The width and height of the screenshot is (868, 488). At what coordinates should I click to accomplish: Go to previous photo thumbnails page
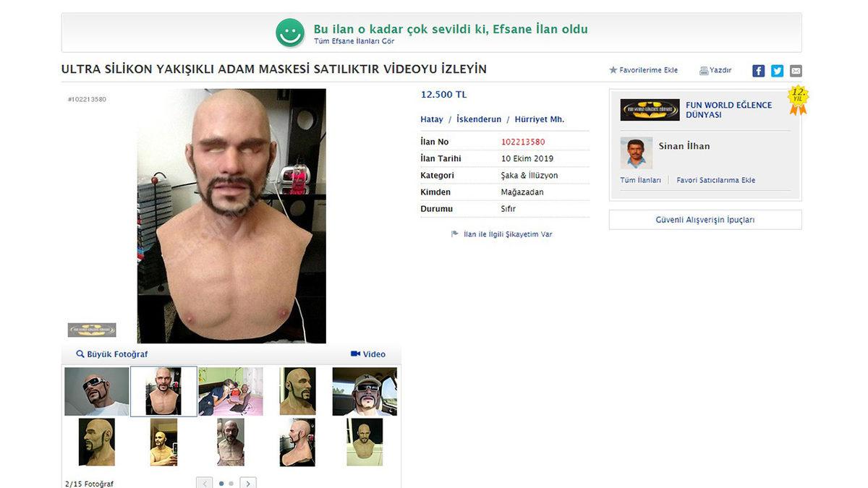click(205, 483)
